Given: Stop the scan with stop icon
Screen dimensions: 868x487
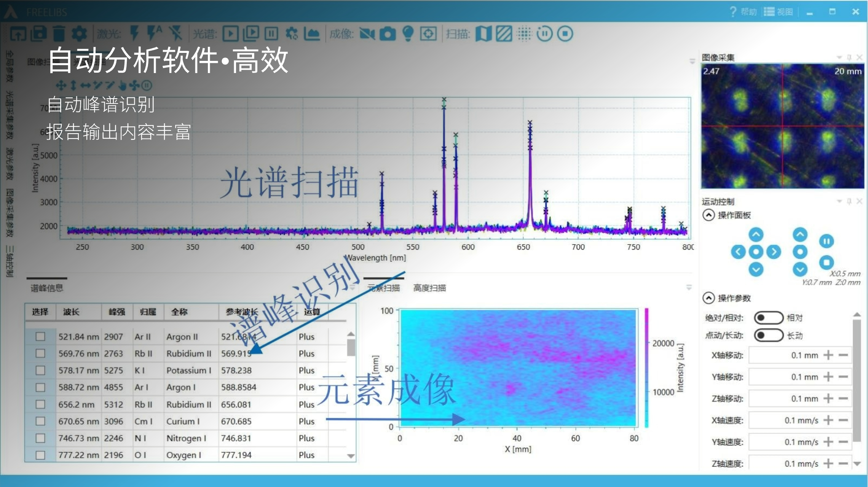Looking at the screenshot, I should pos(565,34).
